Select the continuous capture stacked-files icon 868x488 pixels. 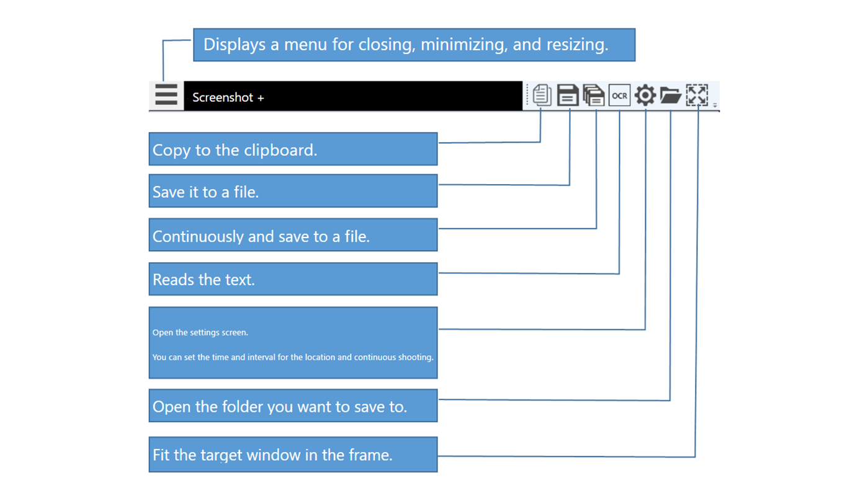(x=593, y=95)
